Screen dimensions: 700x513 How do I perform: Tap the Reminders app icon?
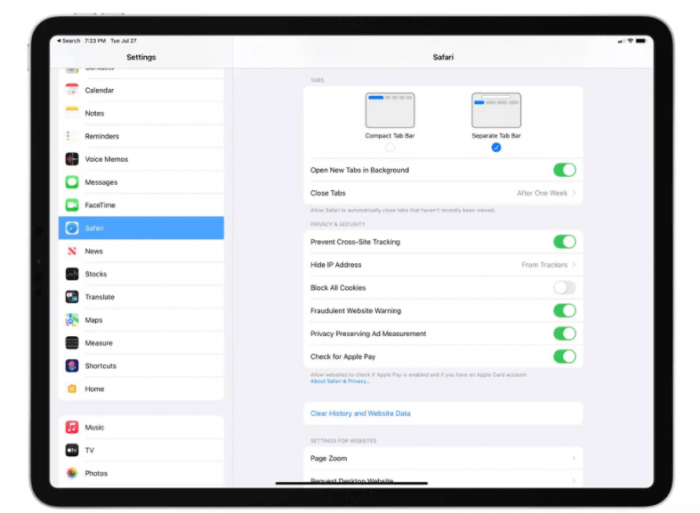pyautogui.click(x=72, y=136)
